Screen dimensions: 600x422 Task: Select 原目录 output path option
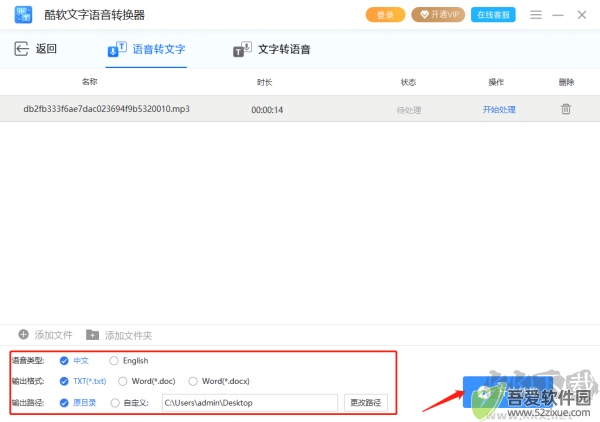click(64, 403)
